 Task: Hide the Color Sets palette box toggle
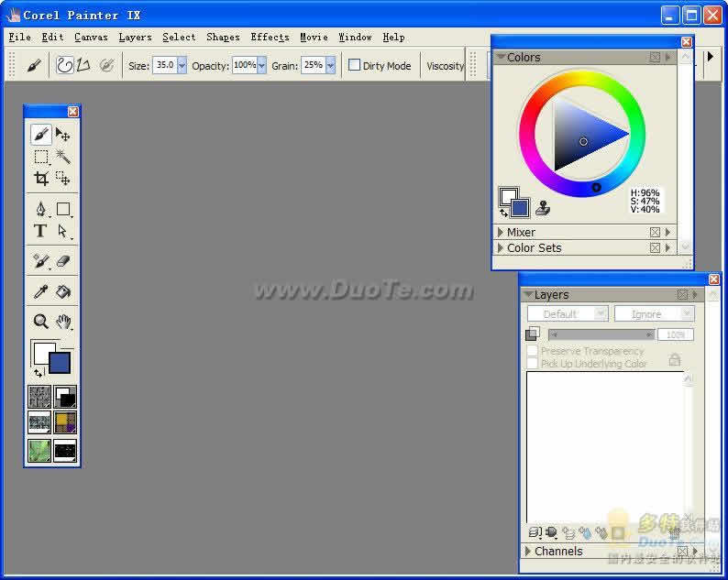pos(655,247)
